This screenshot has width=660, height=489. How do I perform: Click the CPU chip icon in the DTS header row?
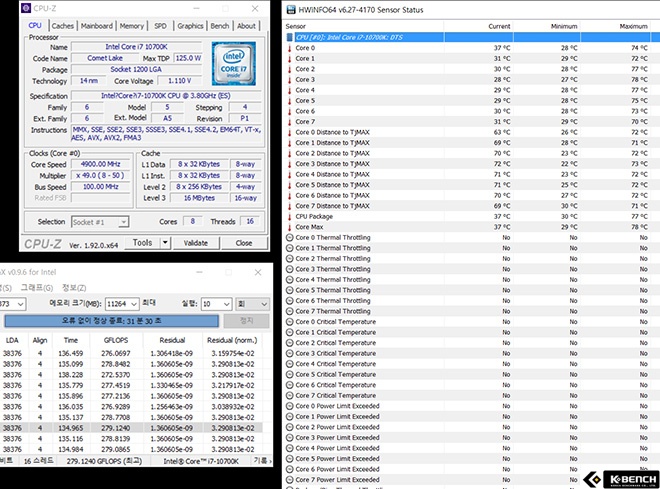pos(290,37)
